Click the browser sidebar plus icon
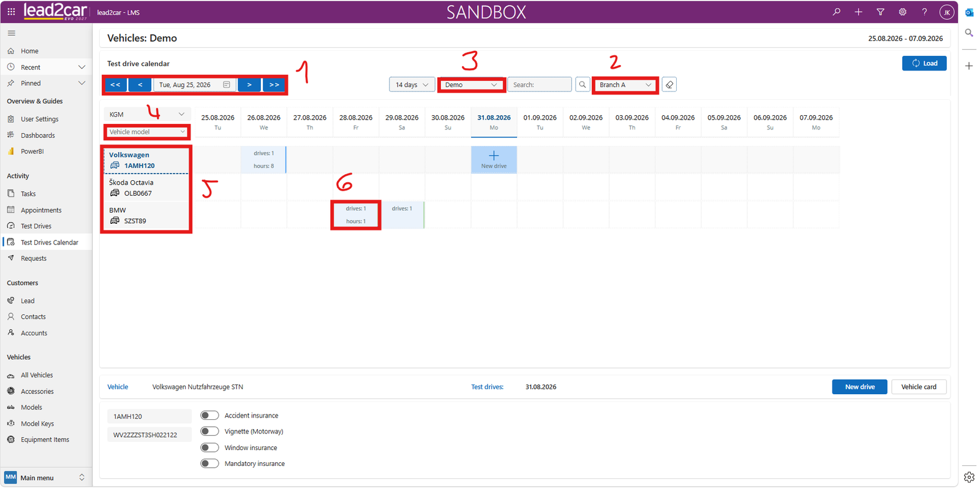The width and height of the screenshot is (980, 488). coord(969,66)
